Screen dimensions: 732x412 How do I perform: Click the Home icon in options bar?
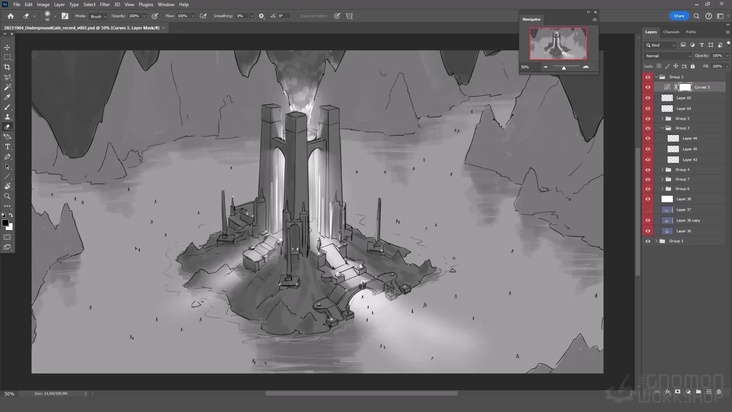(8, 16)
